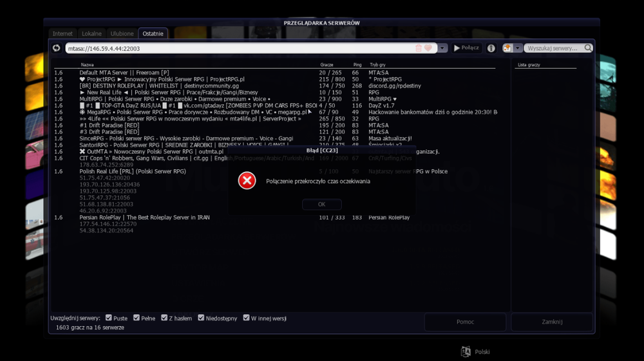Click the Połącz connect button

[466, 48]
